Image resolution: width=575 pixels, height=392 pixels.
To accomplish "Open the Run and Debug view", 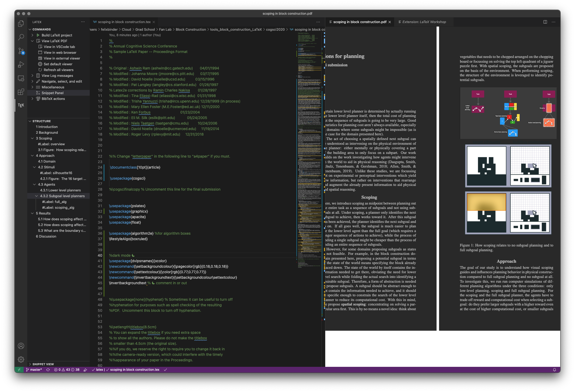I will pyautogui.click(x=21, y=65).
